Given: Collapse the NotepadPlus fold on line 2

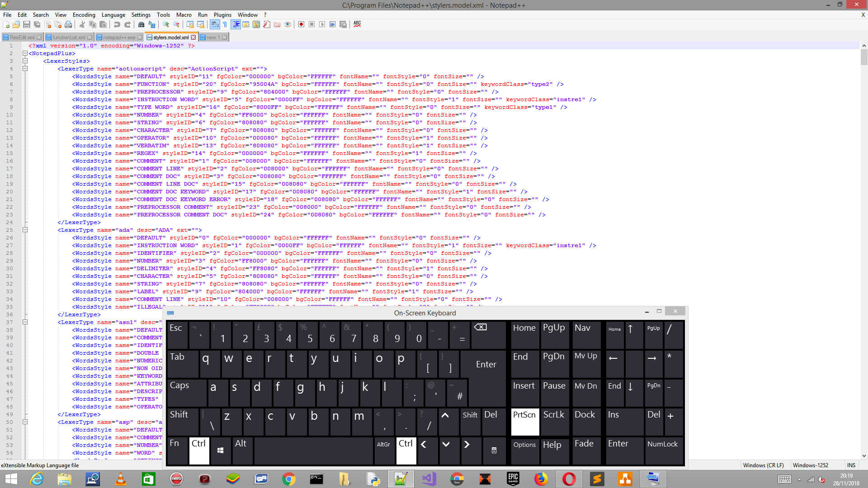Looking at the screenshot, I should [x=25, y=53].
